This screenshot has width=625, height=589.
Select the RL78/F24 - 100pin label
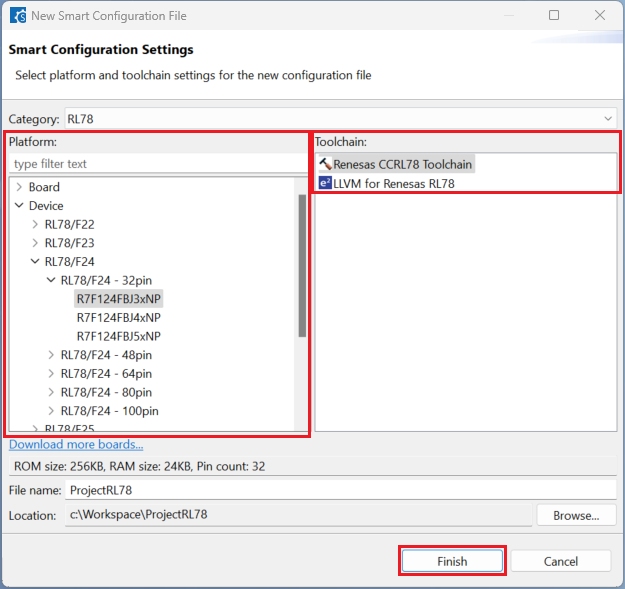(x=109, y=411)
